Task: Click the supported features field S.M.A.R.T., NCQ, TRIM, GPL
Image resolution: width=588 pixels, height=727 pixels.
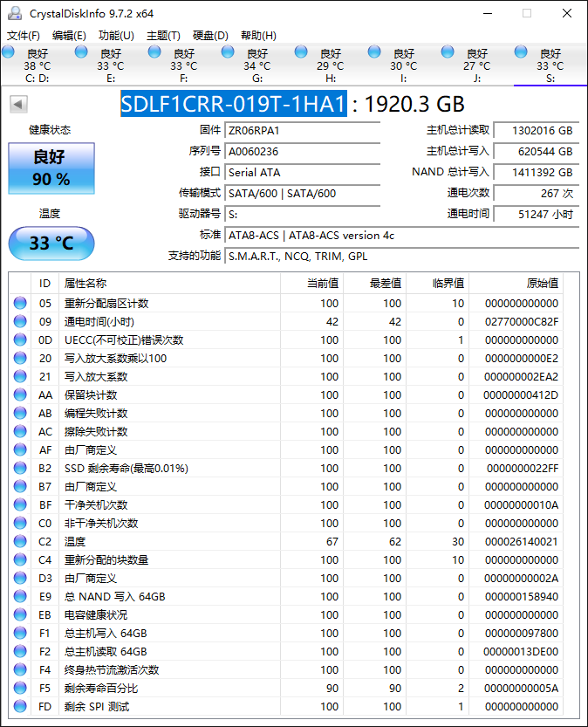Action: click(401, 257)
